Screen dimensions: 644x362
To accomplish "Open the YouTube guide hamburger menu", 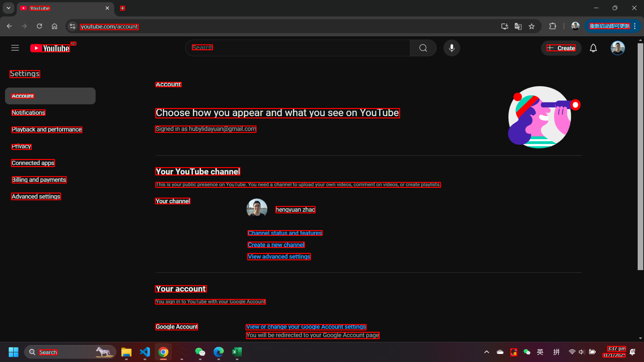I will (x=15, y=48).
